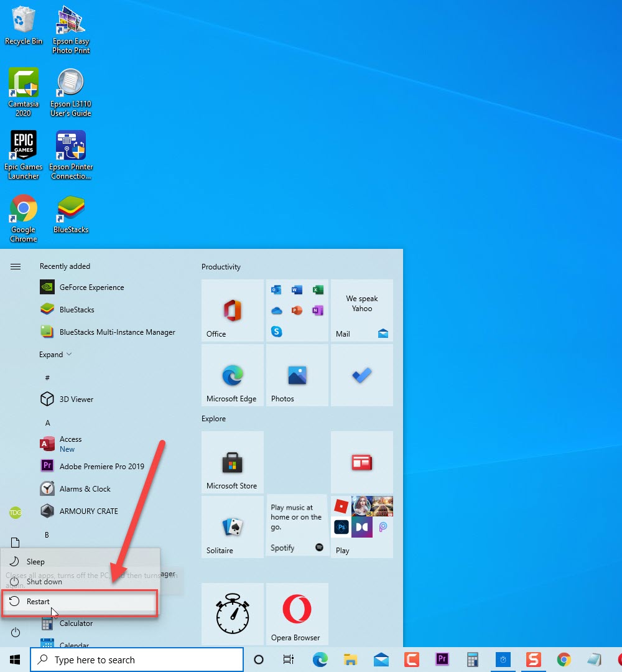
Task: Open Spotify from its tile
Action: (x=297, y=527)
